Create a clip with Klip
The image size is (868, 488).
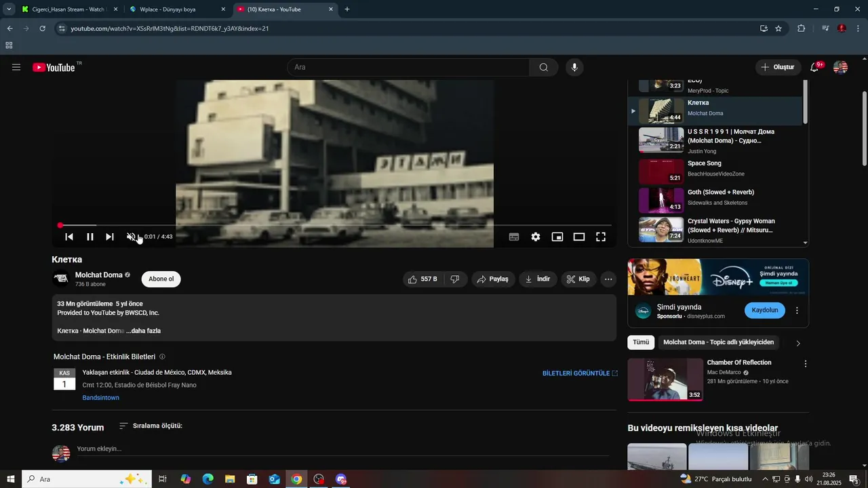tap(579, 279)
